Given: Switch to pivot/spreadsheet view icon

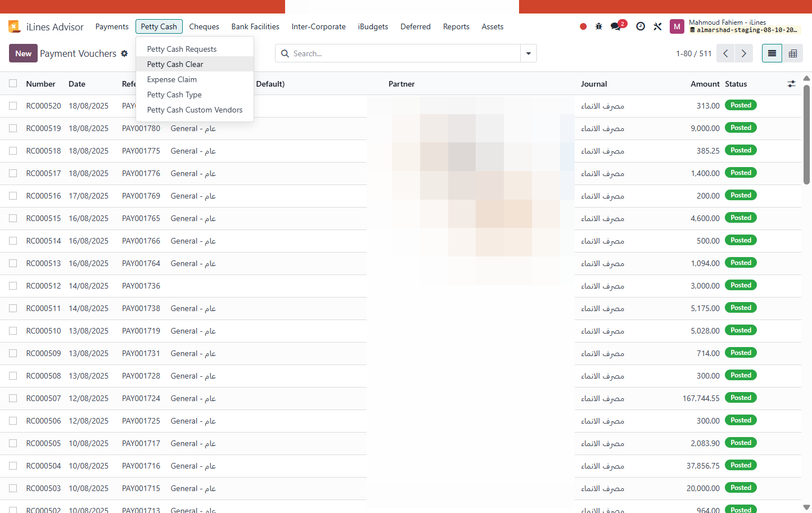Looking at the screenshot, I should point(793,53).
